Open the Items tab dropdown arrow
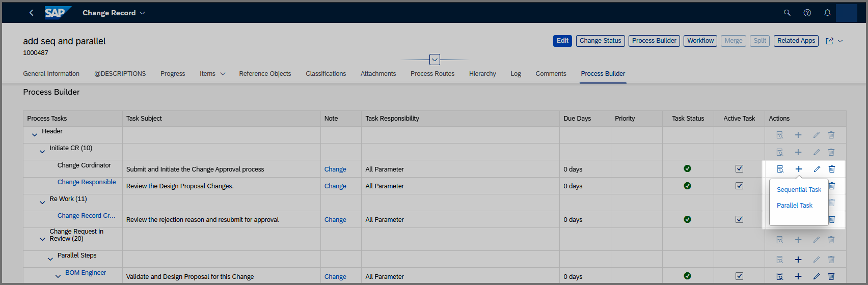868x285 pixels. 223,74
